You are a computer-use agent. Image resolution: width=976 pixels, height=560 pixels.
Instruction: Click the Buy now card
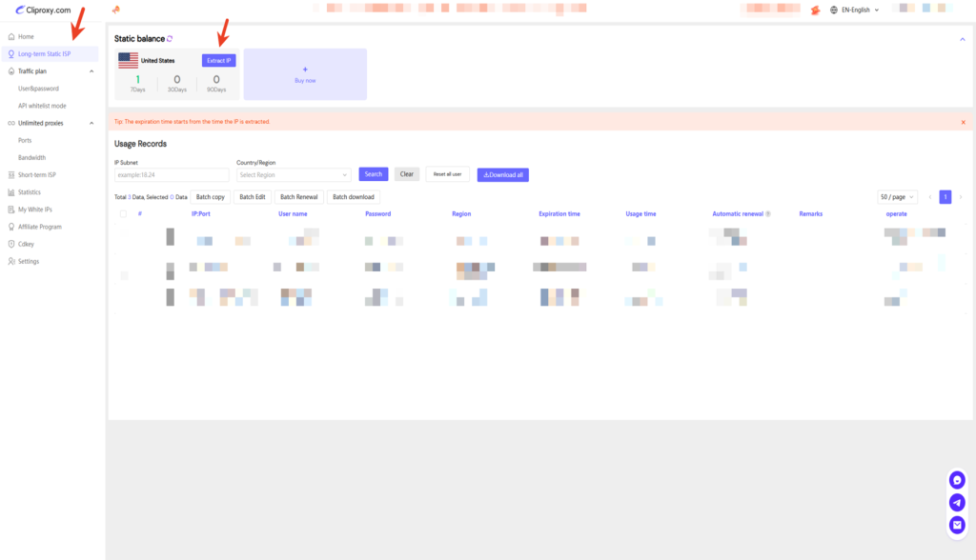coord(305,74)
